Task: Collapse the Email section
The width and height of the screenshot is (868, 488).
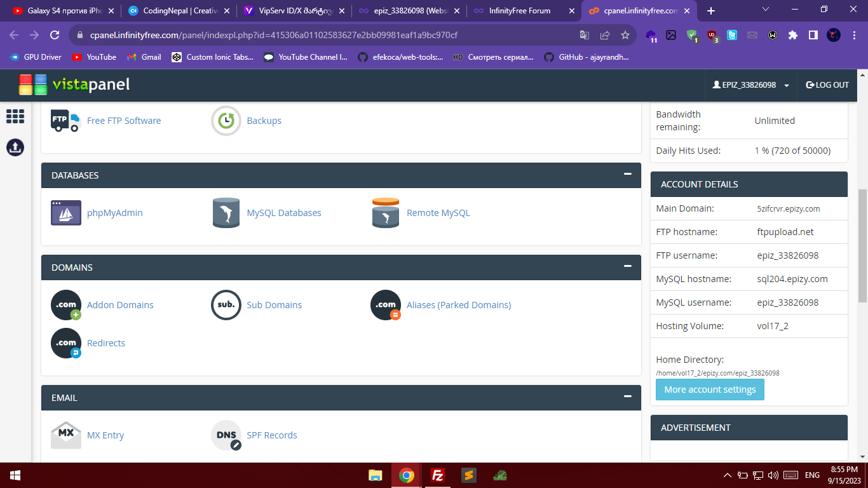Action: click(x=627, y=396)
